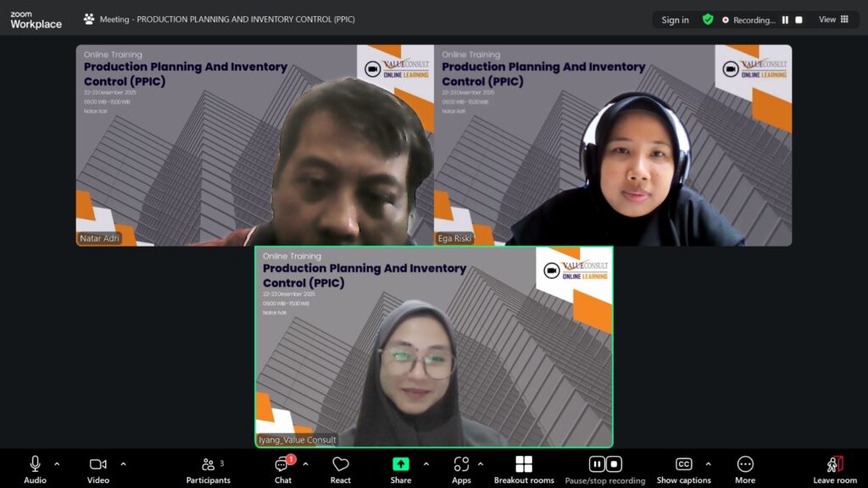Viewport: 868px width, 488px height.
Task: Open the View menu
Action: pyautogui.click(x=826, y=19)
